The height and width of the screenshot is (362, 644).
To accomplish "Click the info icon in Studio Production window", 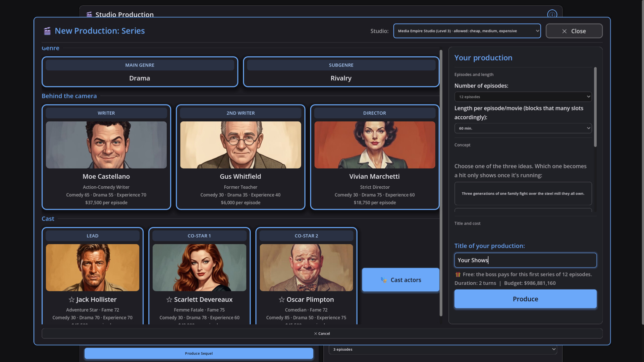I will 552,14.
